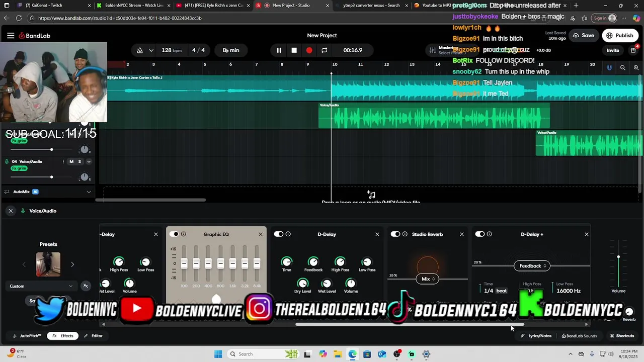
Task: Click the effects chain output Volume fader
Action: tap(618, 257)
